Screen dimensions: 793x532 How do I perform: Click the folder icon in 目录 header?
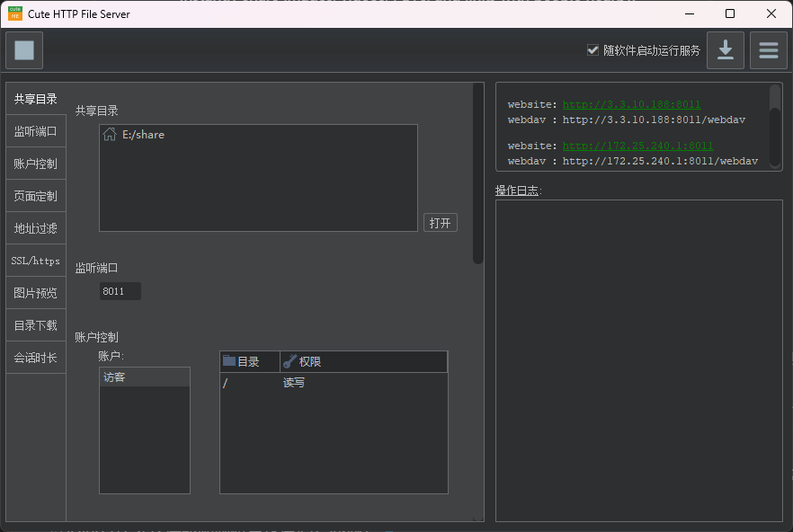click(229, 361)
